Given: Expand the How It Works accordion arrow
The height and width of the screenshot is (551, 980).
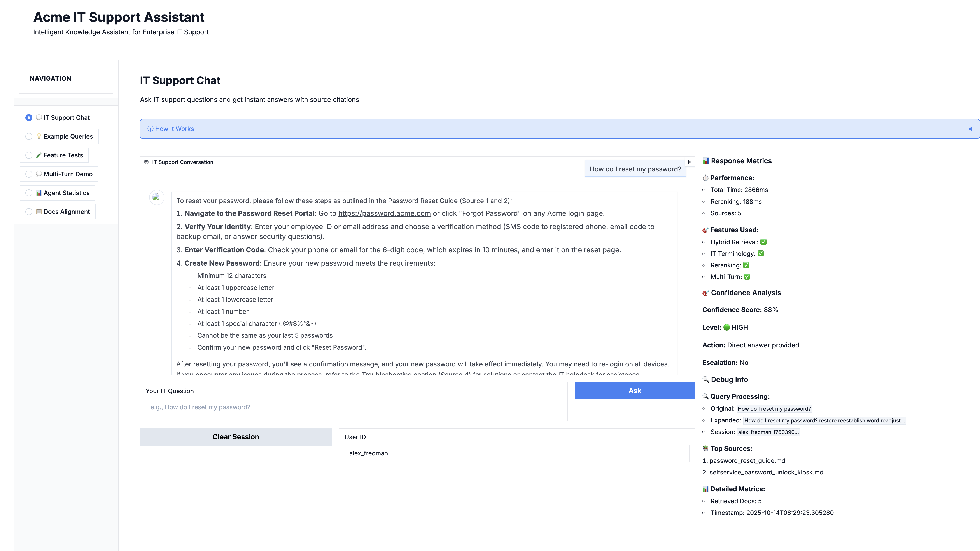Looking at the screenshot, I should click(x=970, y=129).
